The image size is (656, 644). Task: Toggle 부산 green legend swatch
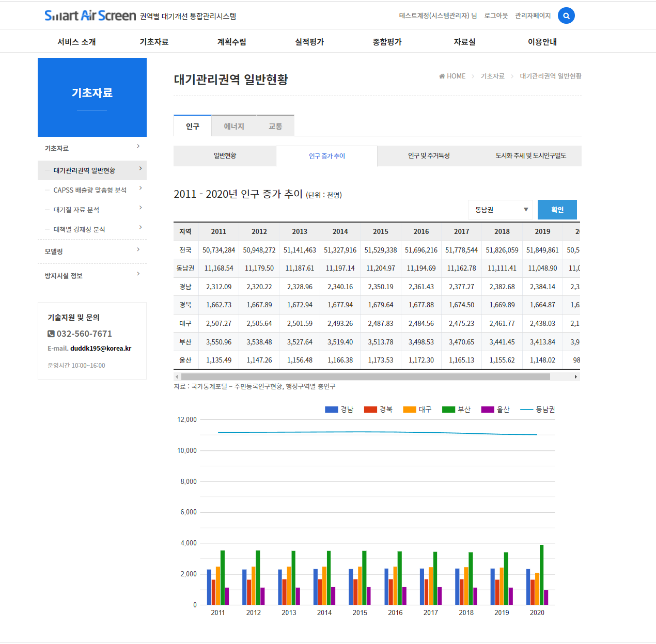pyautogui.click(x=448, y=410)
